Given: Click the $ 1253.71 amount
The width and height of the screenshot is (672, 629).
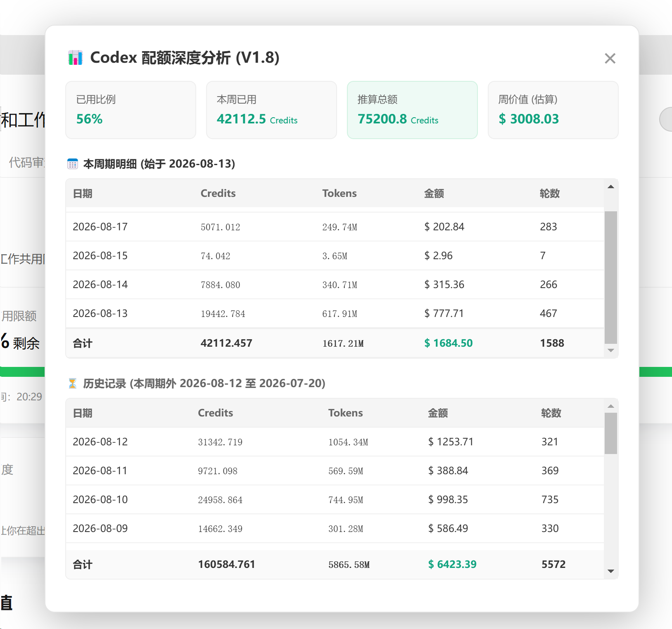Looking at the screenshot, I should coord(451,442).
